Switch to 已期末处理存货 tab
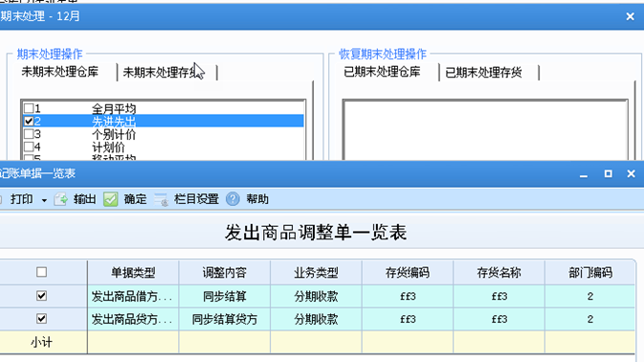Viewport: 644px width, 362px height. click(x=483, y=73)
